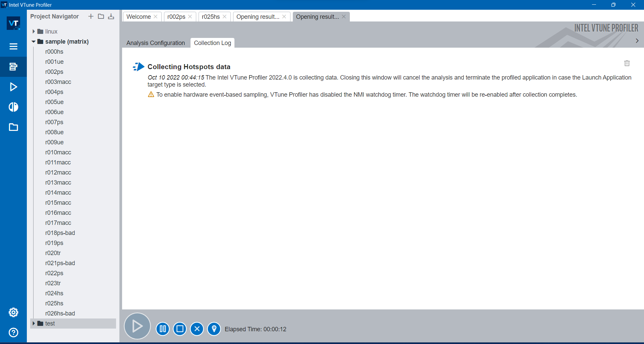Cancel the data collection

point(197,329)
